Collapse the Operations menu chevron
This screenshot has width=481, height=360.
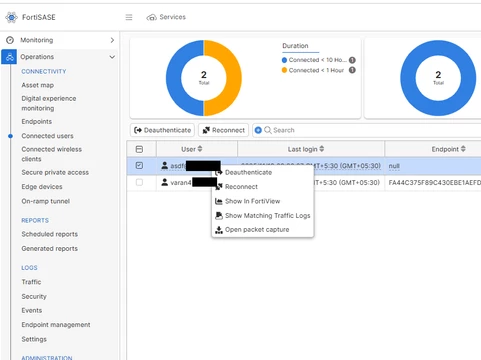pos(112,57)
